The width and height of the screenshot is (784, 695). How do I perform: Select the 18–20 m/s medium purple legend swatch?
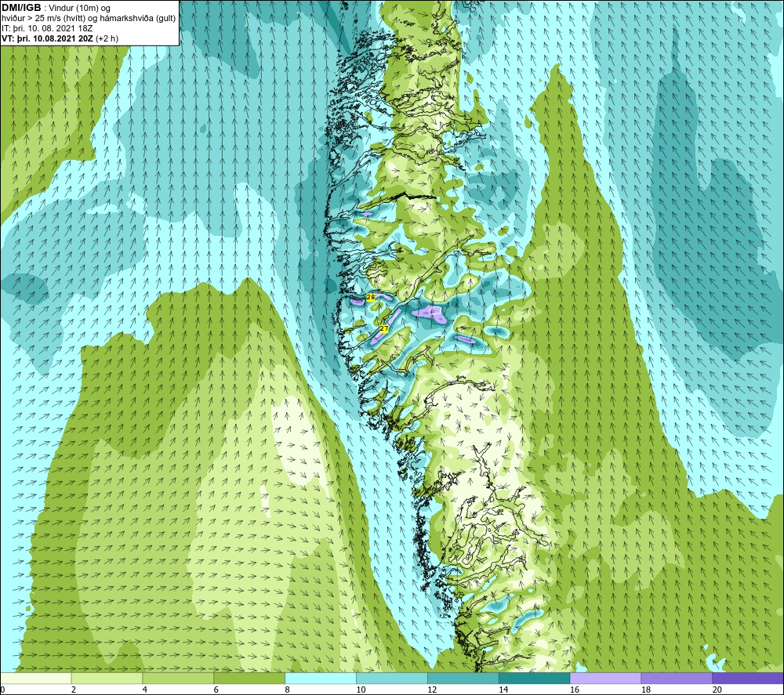pos(677,678)
